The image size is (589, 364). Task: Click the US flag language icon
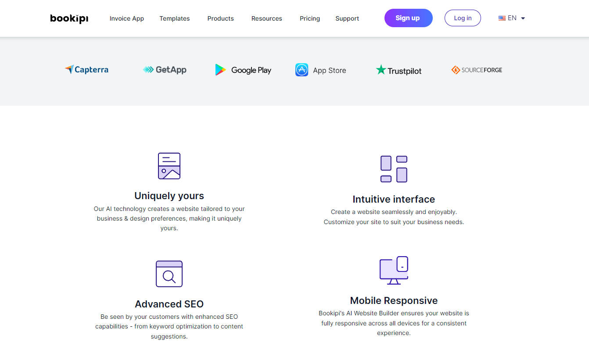click(x=502, y=18)
